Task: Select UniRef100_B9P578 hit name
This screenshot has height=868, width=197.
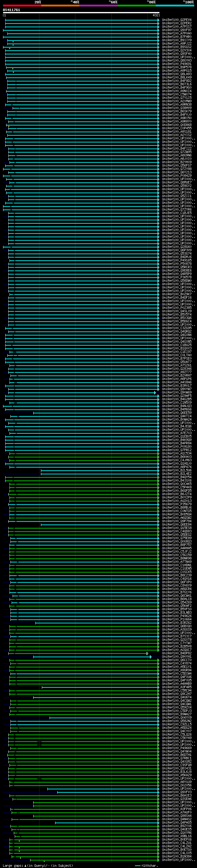Action: tap(176, 67)
